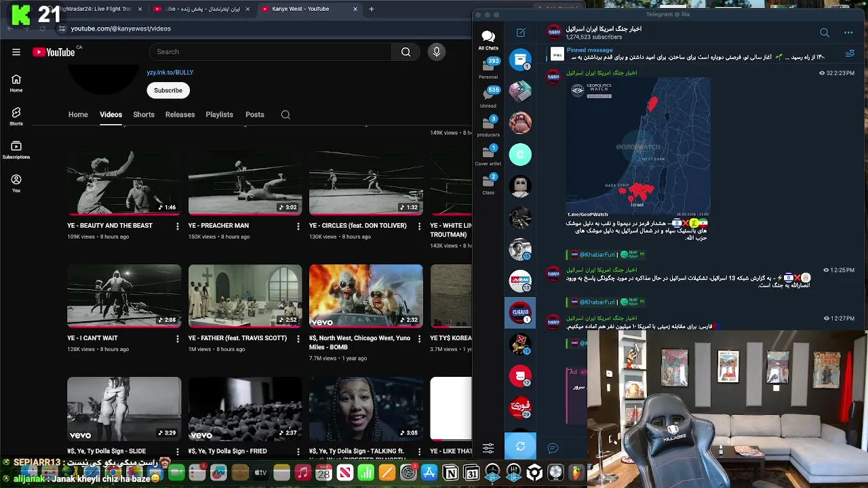Open Shorts in YouTube left sidebar
This screenshot has height=488, width=868.
point(16,117)
